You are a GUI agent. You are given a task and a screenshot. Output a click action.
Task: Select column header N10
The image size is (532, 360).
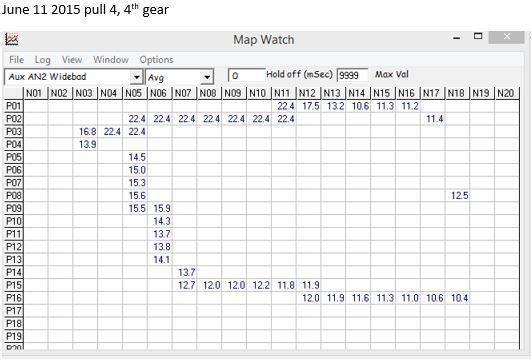[258, 93]
